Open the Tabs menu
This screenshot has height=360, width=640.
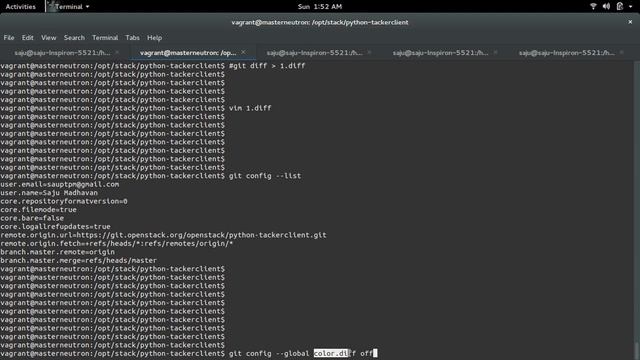point(132,38)
